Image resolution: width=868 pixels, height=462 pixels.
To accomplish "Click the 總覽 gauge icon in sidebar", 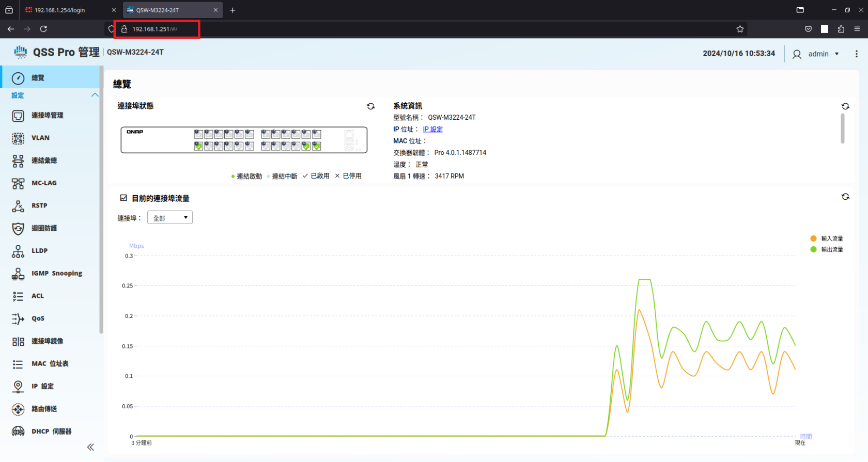I will tap(18, 78).
